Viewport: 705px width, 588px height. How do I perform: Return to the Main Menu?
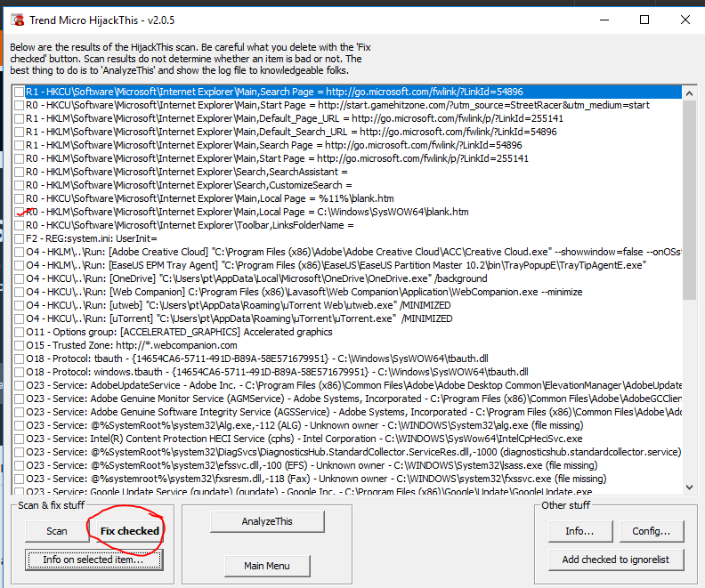click(x=267, y=566)
